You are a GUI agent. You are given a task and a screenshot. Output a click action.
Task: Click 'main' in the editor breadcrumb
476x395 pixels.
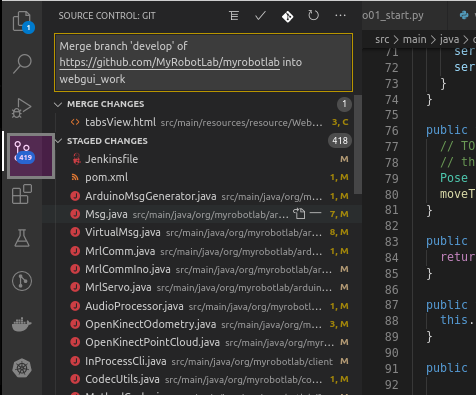pos(414,39)
